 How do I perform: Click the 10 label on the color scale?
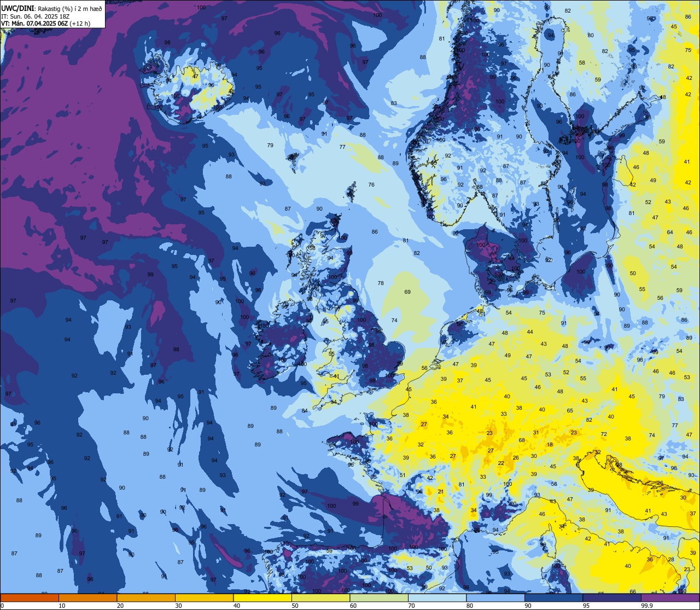point(62,606)
